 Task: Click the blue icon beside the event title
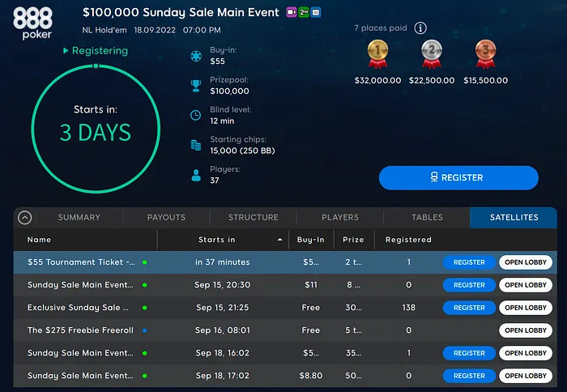click(x=315, y=13)
